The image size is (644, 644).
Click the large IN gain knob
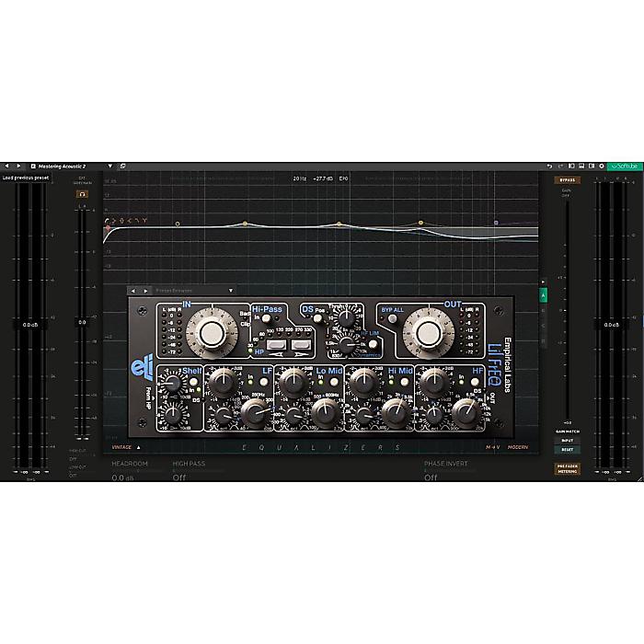click(x=212, y=333)
